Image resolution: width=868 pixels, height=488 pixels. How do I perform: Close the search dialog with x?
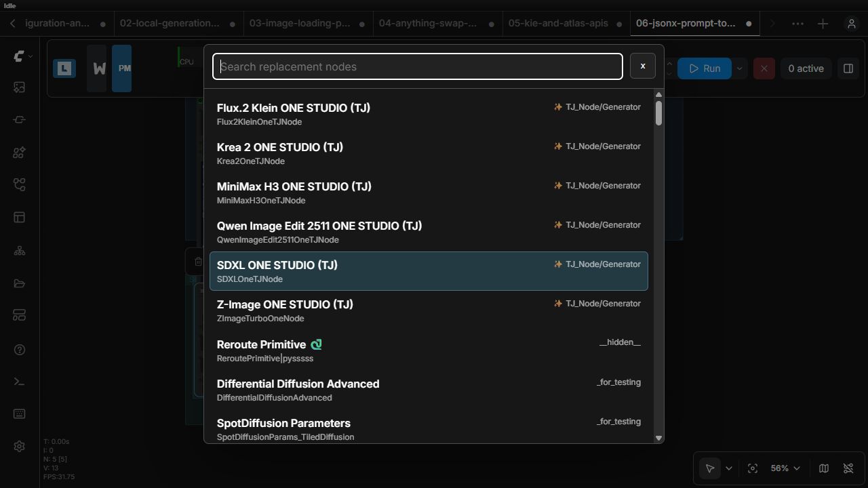point(643,66)
